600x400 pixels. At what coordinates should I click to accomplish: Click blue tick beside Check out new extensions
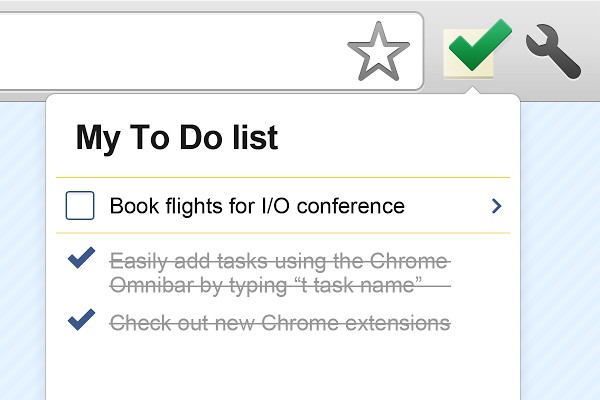point(81,320)
